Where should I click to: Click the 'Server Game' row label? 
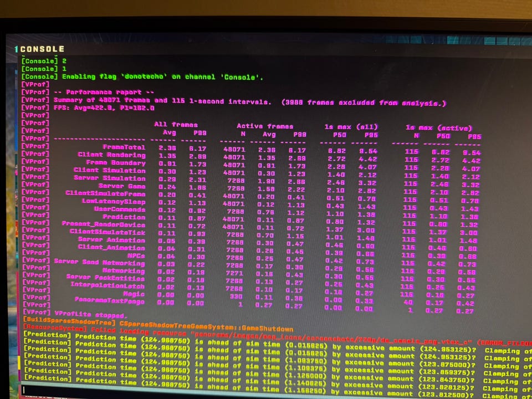point(122,186)
